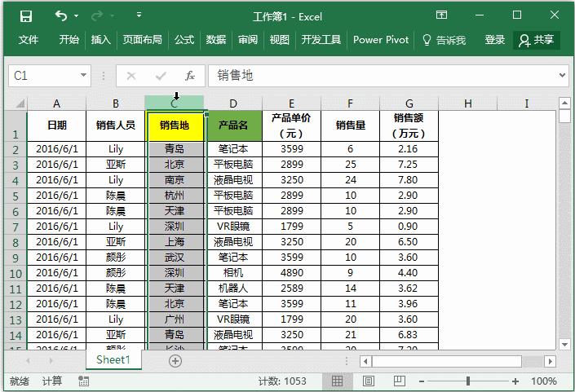Click the zoom slider handle
The width and height of the screenshot is (575, 392).
tap(468, 381)
